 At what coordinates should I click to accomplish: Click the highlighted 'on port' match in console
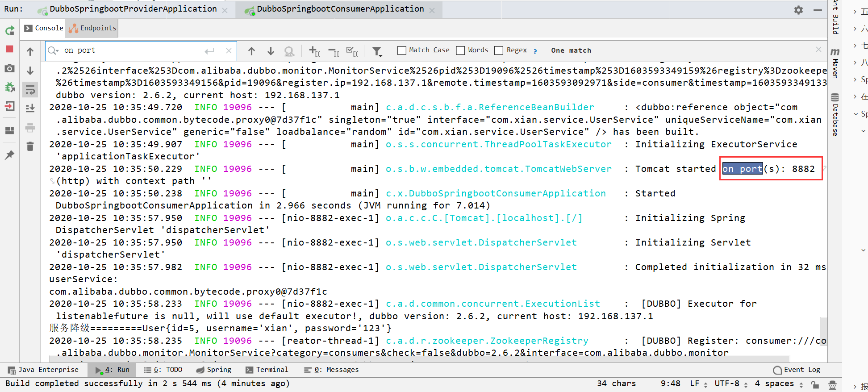click(743, 169)
